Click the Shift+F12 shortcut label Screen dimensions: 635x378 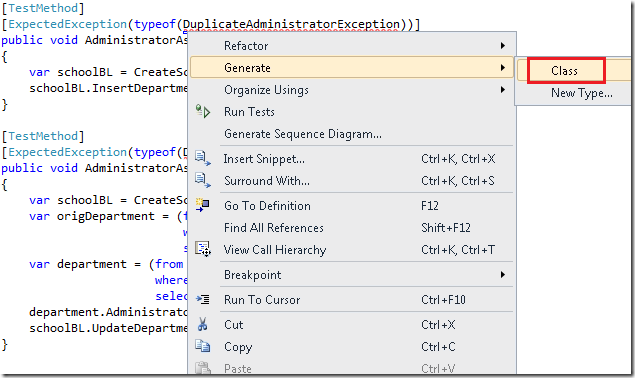(446, 227)
